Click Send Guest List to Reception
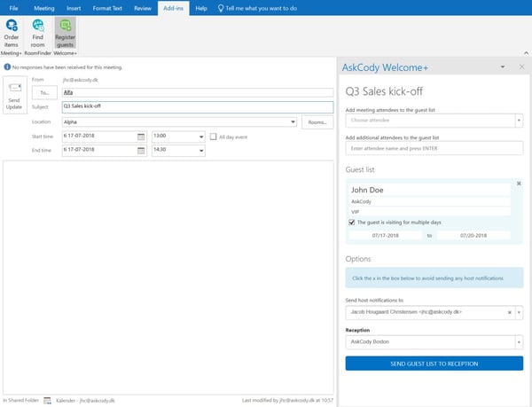Screen dimensions: 532x407 [x=434, y=364]
